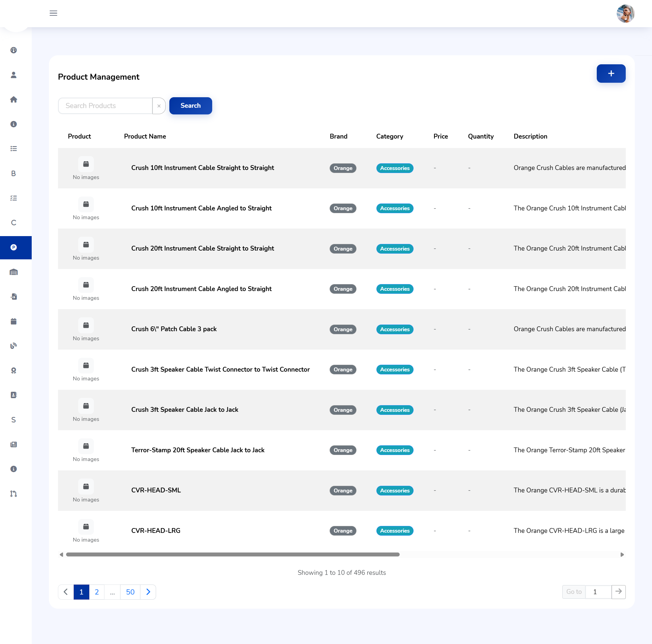Click Accessories badge in CVR-HEAD-LRG row
652x644 pixels.
point(395,530)
